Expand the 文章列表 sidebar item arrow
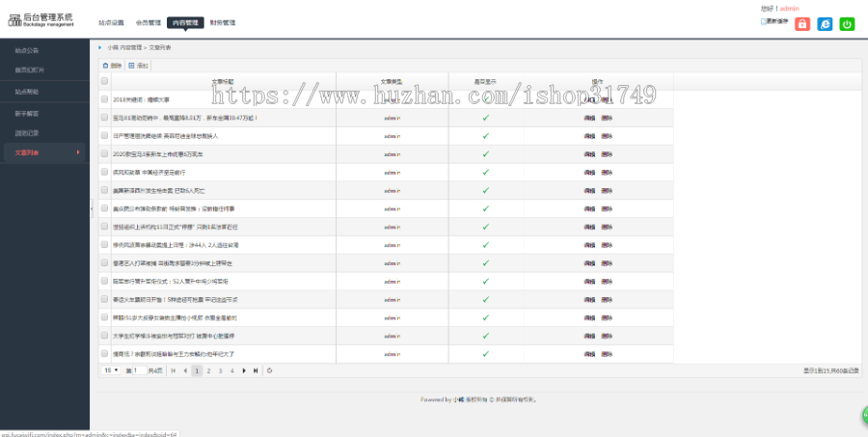 (78, 152)
